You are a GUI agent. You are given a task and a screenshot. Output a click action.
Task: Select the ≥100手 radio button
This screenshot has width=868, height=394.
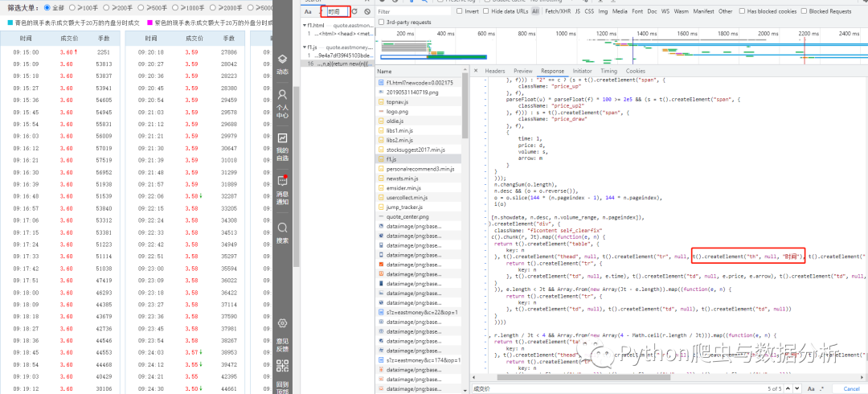tap(72, 8)
